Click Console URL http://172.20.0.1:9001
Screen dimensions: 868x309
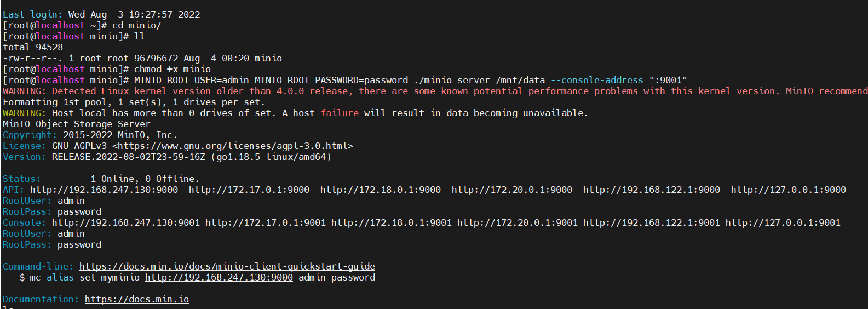(518, 223)
